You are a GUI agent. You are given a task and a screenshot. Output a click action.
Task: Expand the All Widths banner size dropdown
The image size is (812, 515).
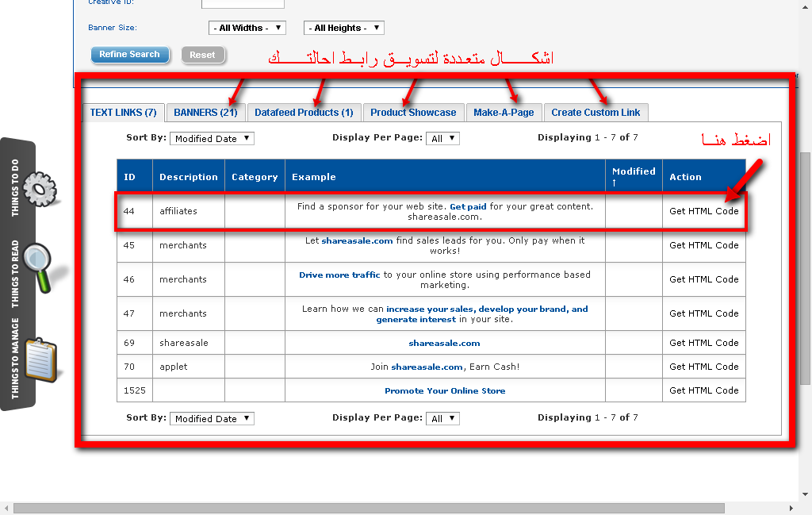[249, 28]
